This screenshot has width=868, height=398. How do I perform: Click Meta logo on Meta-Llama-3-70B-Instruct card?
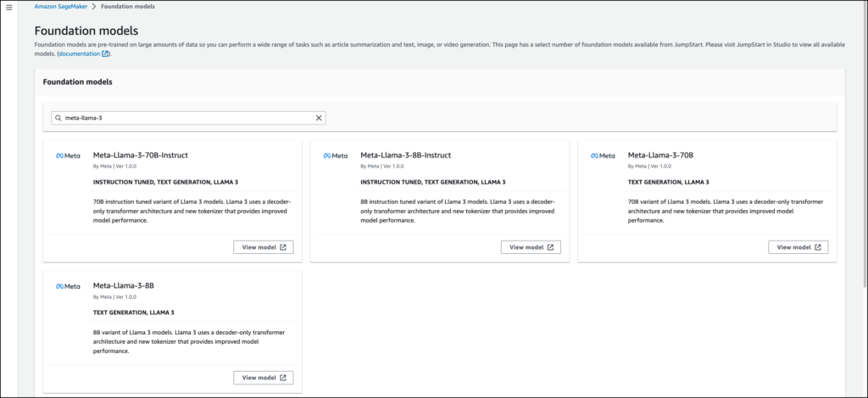(x=68, y=156)
